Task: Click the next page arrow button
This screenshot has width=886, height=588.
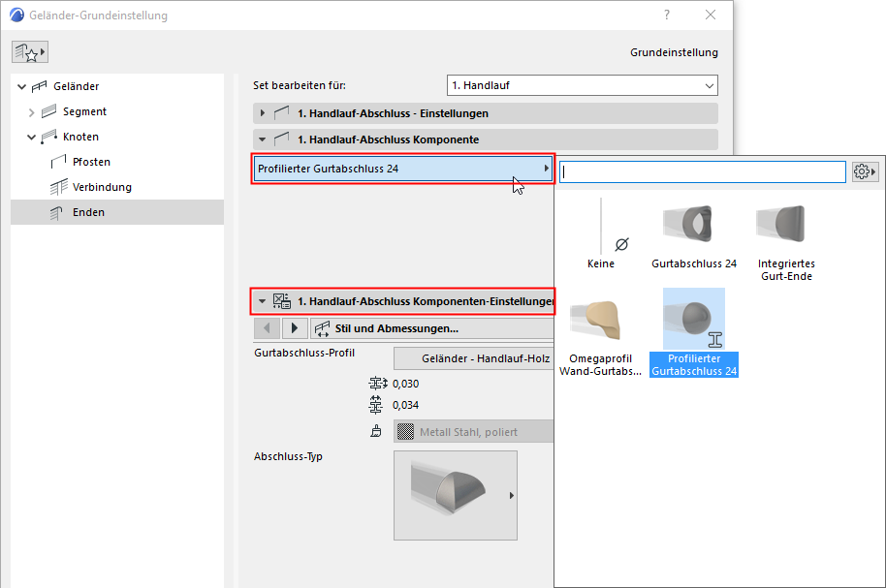Action: (294, 328)
